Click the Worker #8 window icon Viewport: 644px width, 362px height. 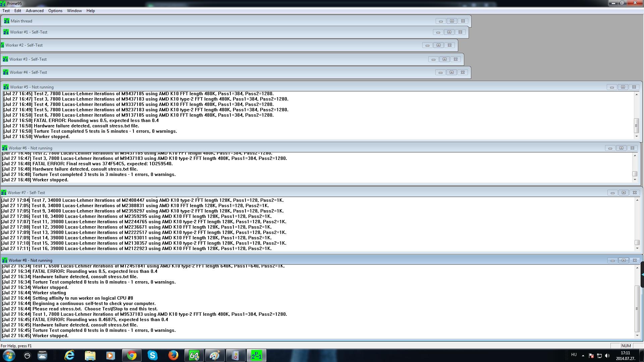click(x=4, y=260)
